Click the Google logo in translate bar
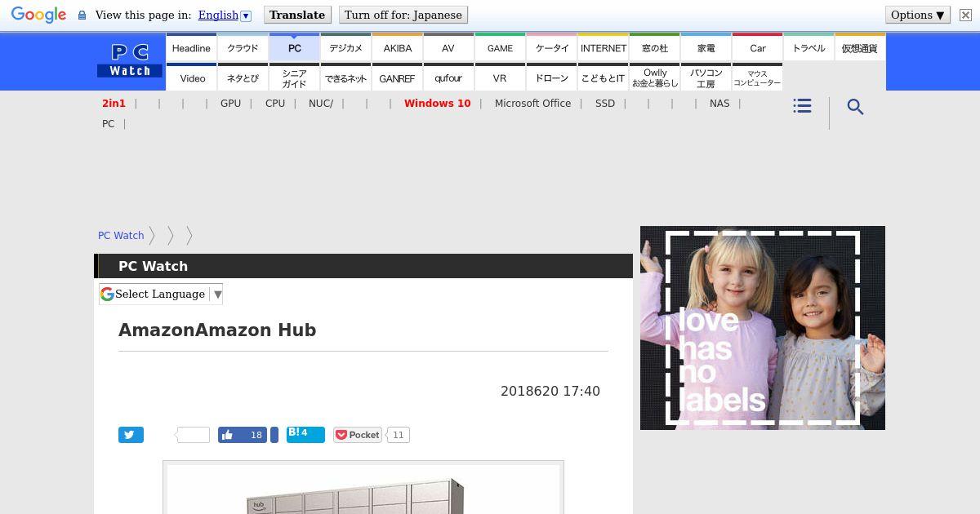Image resolution: width=980 pixels, height=514 pixels. click(38, 16)
